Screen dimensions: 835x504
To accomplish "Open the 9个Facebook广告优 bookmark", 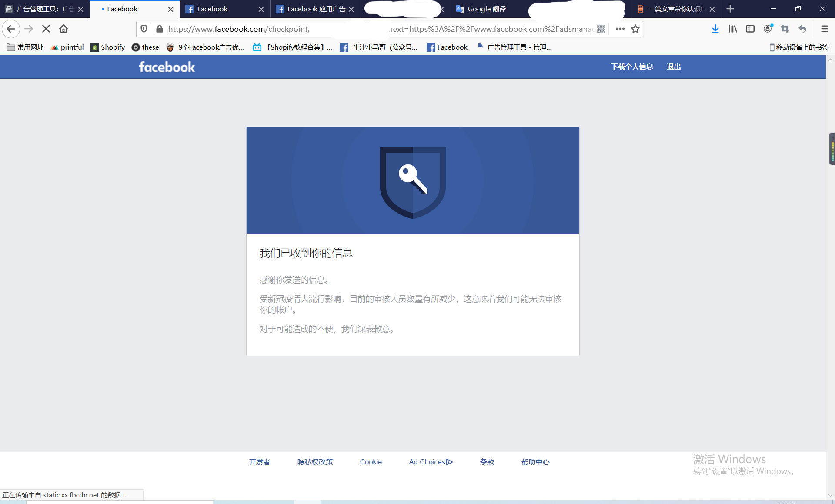I will 205,47.
